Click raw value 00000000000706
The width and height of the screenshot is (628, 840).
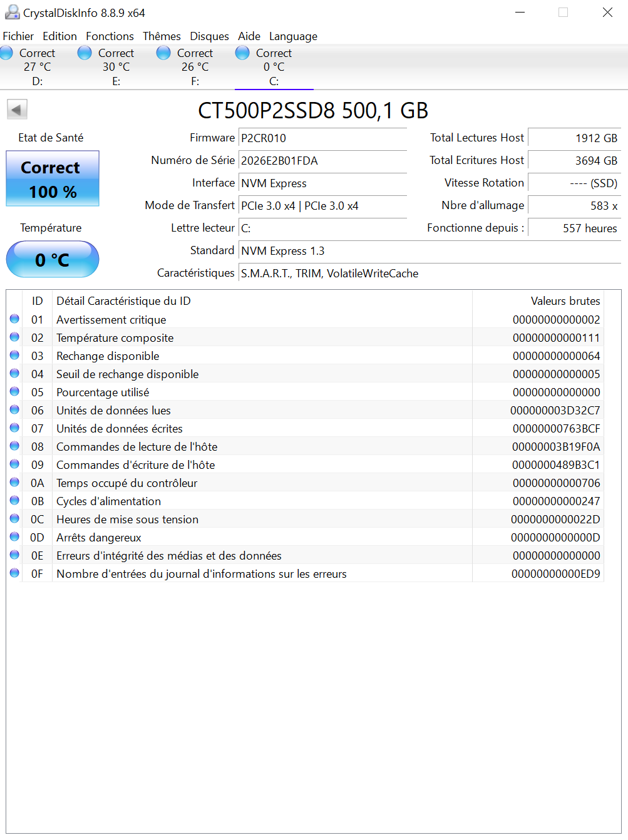556,483
